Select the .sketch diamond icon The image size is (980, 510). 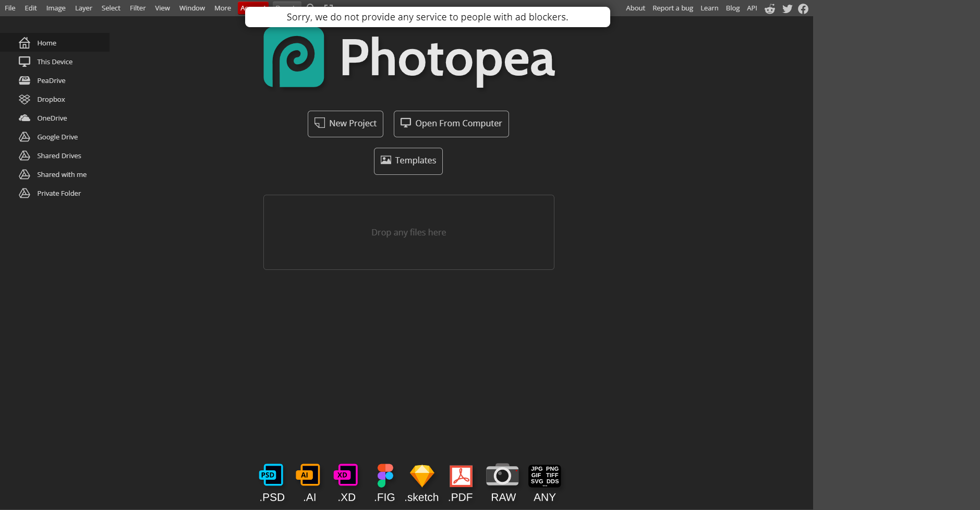(422, 476)
